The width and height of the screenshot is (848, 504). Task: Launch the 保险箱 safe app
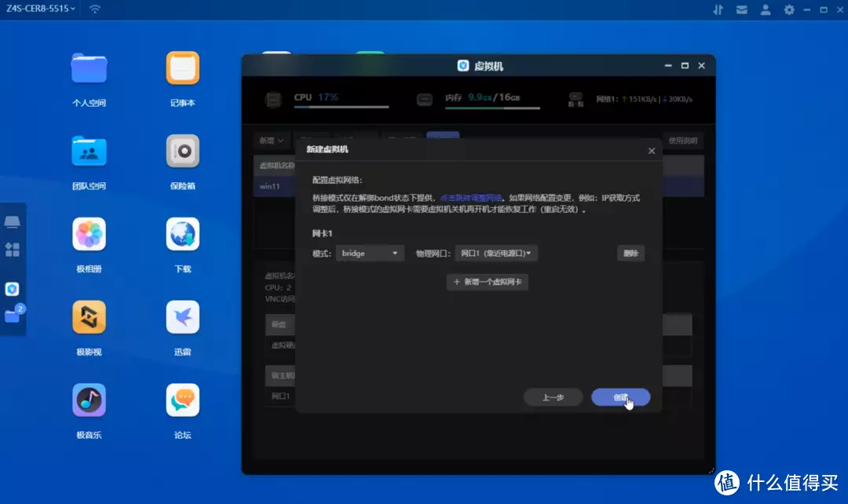183,152
